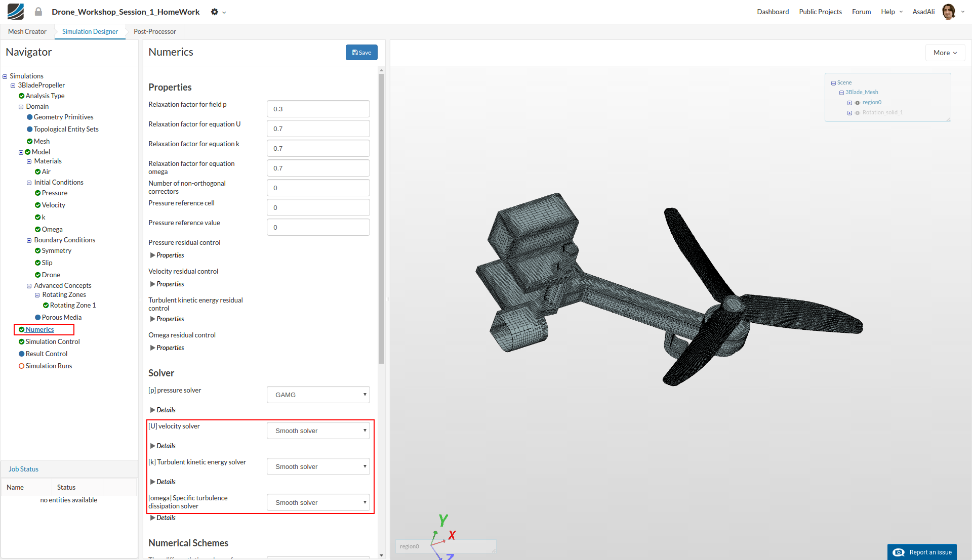
Task: Open the project settings gear menu
Action: pos(215,12)
